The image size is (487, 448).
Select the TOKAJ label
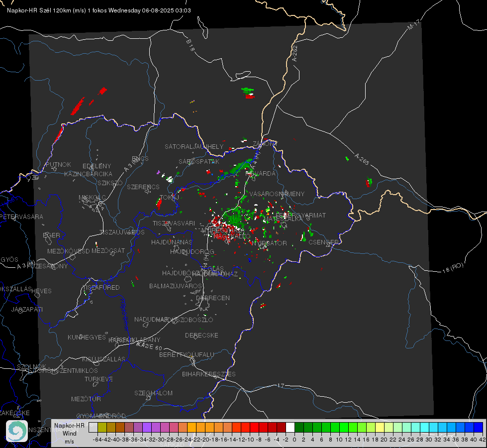169,198
